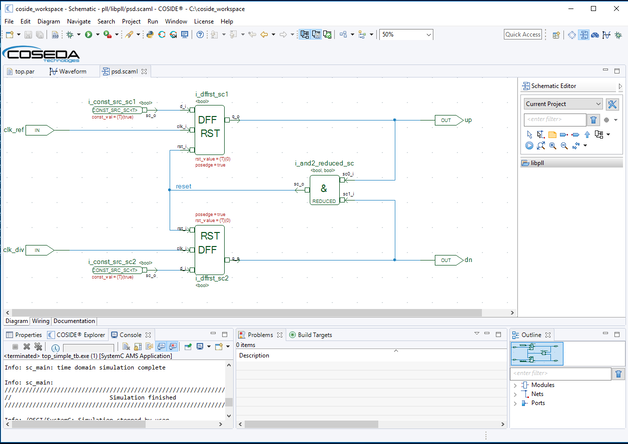The image size is (628, 444).
Task: Click the help question mark toolbar icon
Action: [x=200, y=35]
